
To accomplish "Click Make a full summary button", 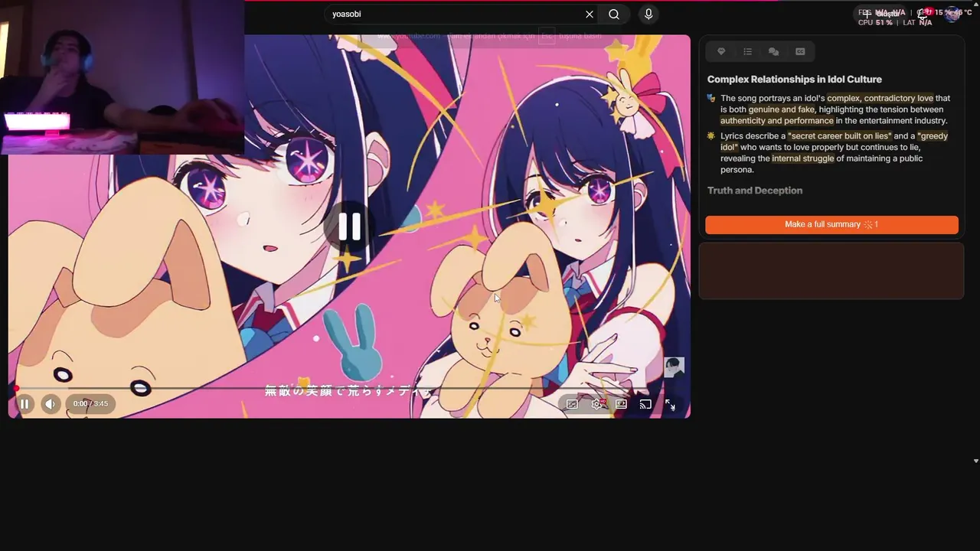I will (831, 224).
